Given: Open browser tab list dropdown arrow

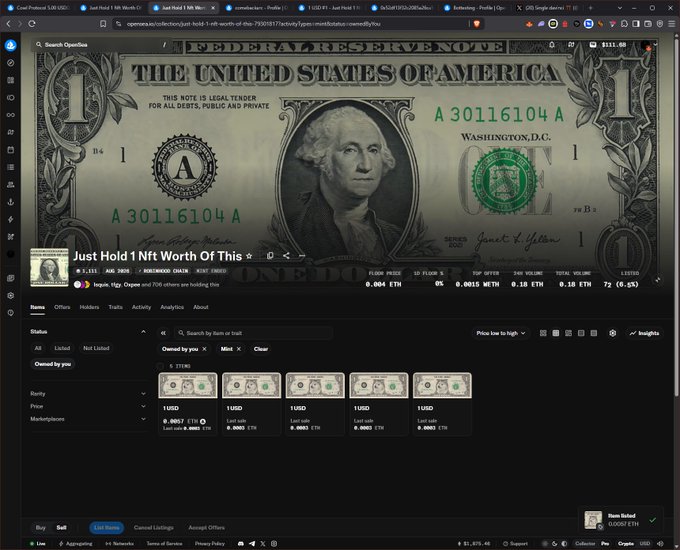Looking at the screenshot, I should (620, 8).
